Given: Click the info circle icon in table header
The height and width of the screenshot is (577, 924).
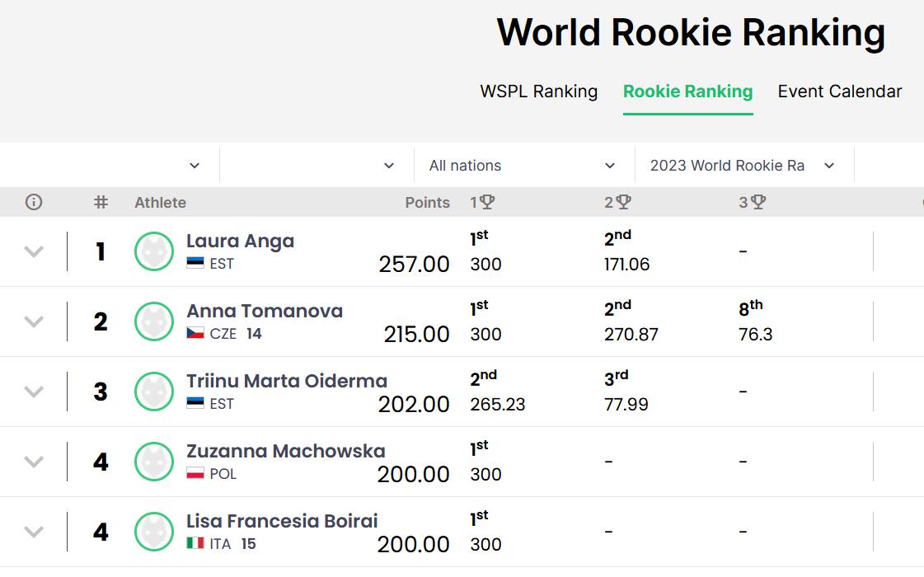Looking at the screenshot, I should [34, 202].
